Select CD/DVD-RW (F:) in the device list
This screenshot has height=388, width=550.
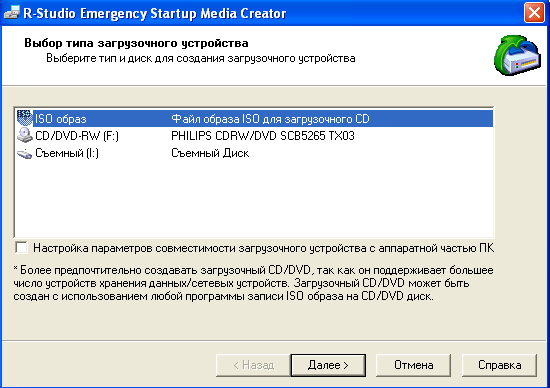[x=255, y=135]
